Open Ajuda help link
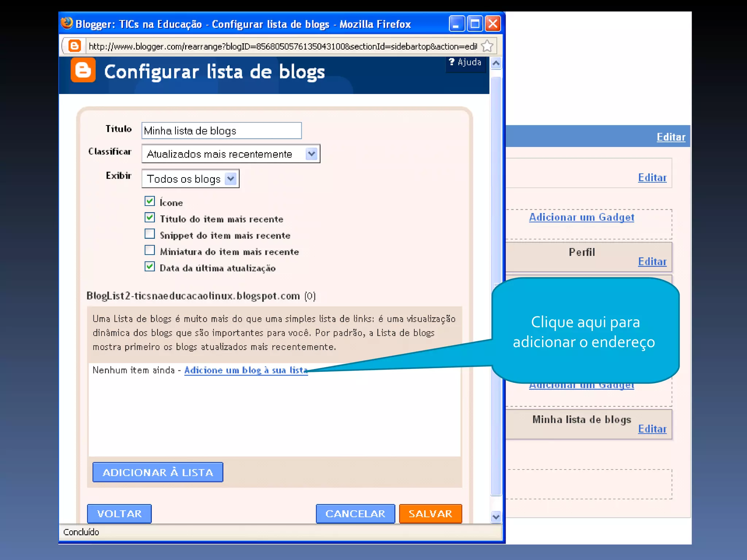Image resolution: width=747 pixels, height=560 pixels. pos(465,62)
